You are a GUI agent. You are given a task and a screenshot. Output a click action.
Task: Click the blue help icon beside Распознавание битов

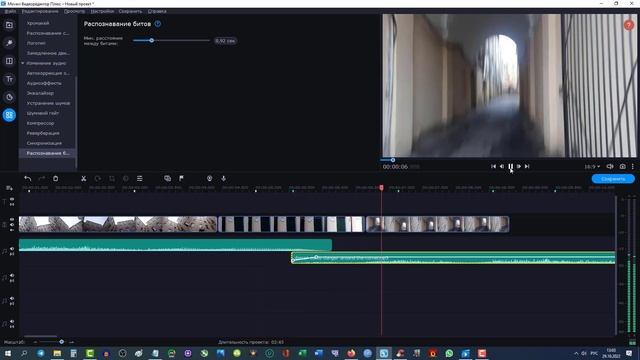coord(158,24)
